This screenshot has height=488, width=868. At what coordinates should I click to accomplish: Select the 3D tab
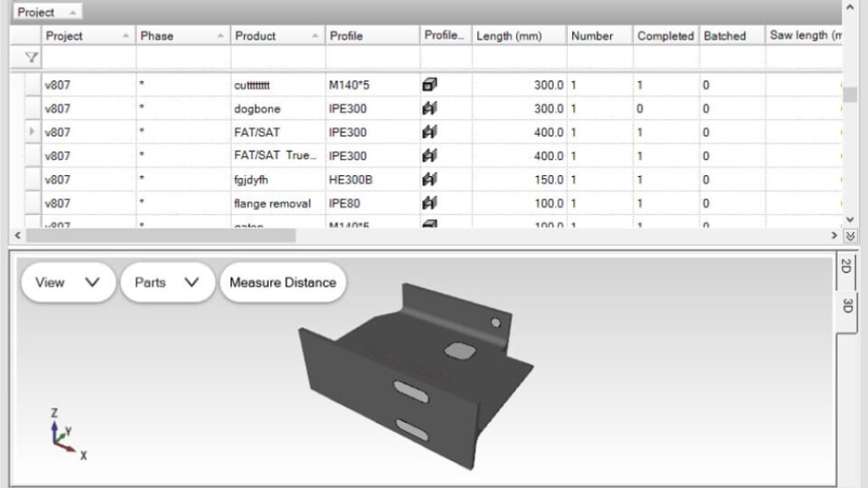tap(846, 305)
